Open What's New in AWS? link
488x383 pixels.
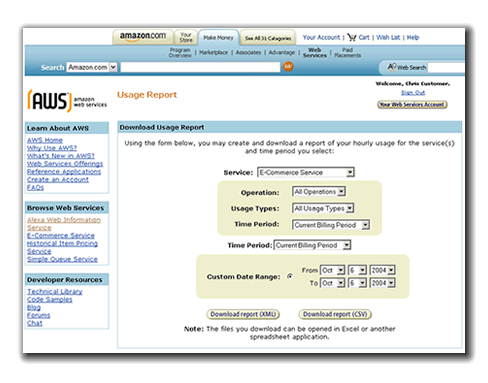tap(61, 156)
